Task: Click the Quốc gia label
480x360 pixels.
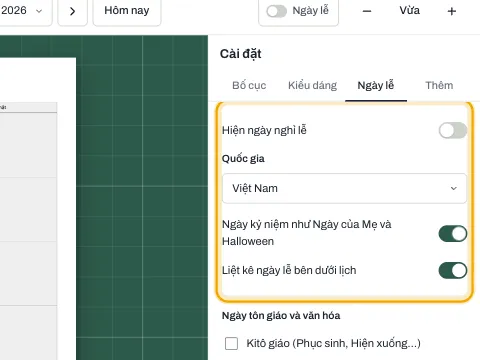Action: point(243,159)
